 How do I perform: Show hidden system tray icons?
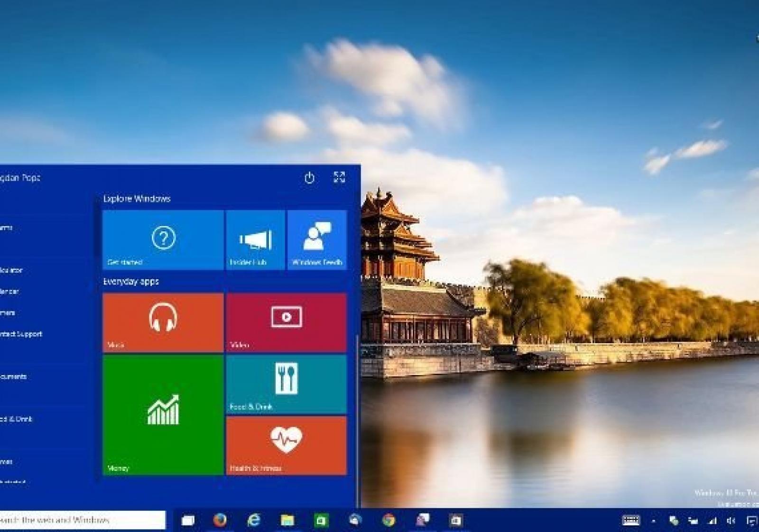click(x=653, y=521)
